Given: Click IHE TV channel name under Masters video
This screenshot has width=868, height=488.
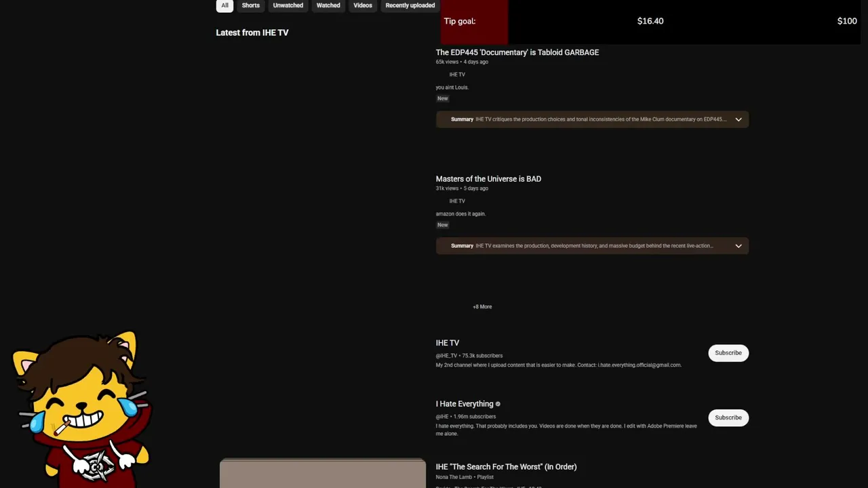Looking at the screenshot, I should click(457, 201).
